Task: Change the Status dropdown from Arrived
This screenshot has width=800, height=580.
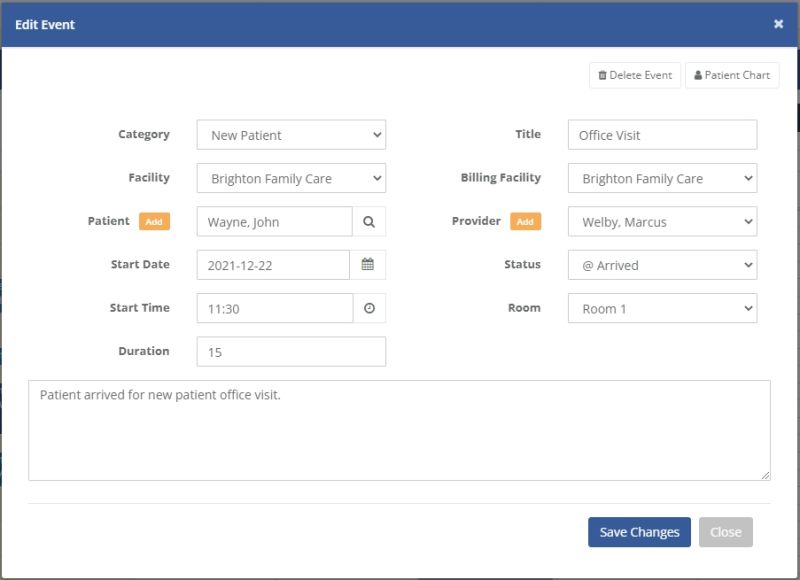Action: 662,265
